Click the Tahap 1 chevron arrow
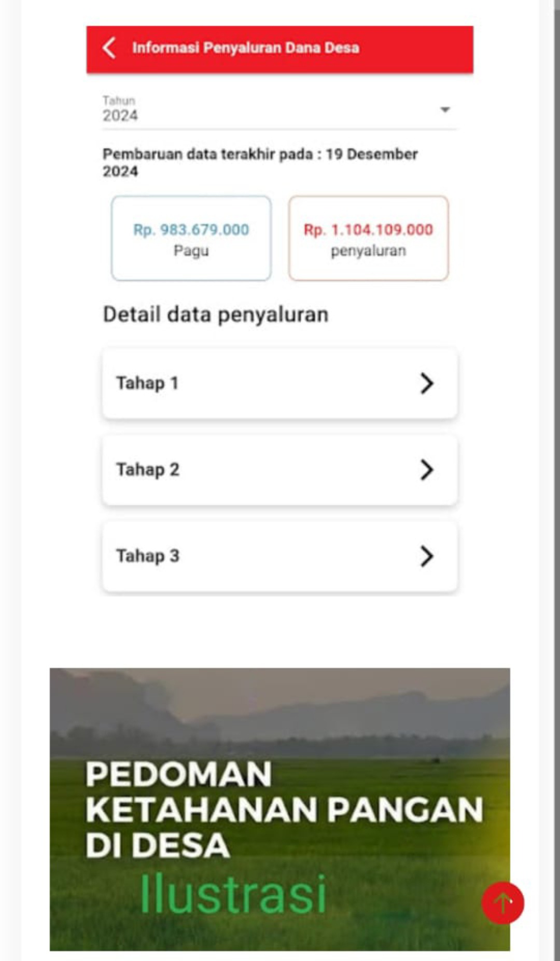The image size is (560, 961). [x=426, y=383]
